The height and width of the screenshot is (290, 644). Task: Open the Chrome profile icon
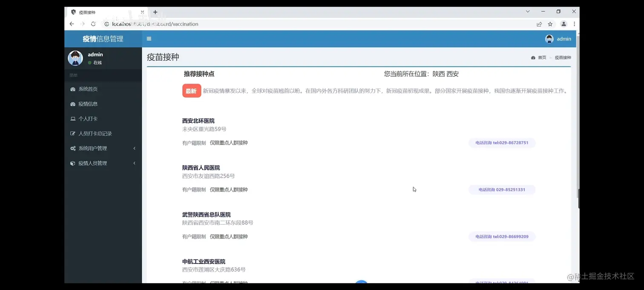(x=563, y=24)
